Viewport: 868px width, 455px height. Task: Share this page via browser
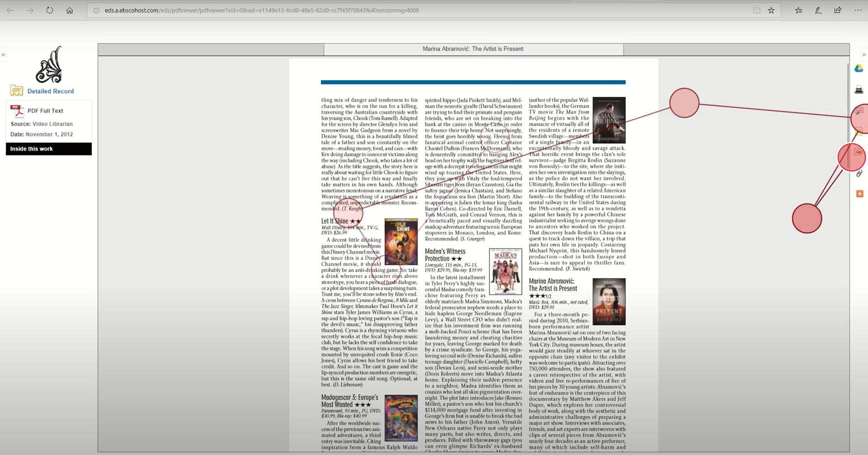click(x=838, y=10)
